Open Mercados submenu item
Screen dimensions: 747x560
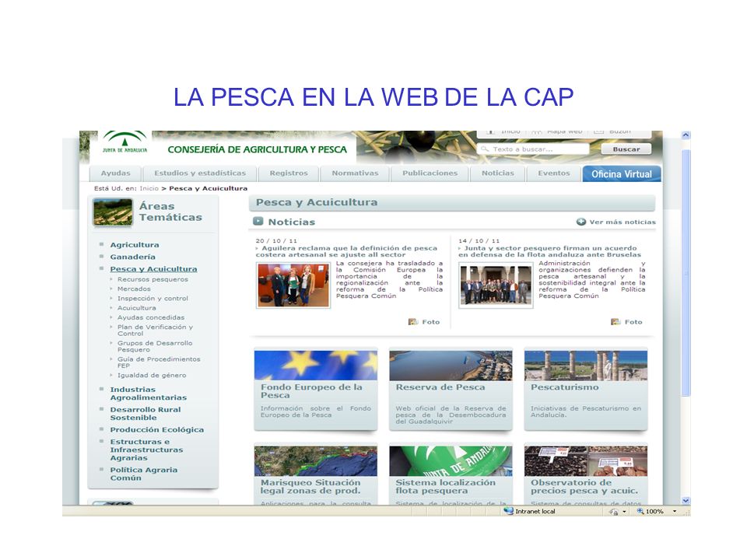point(134,289)
